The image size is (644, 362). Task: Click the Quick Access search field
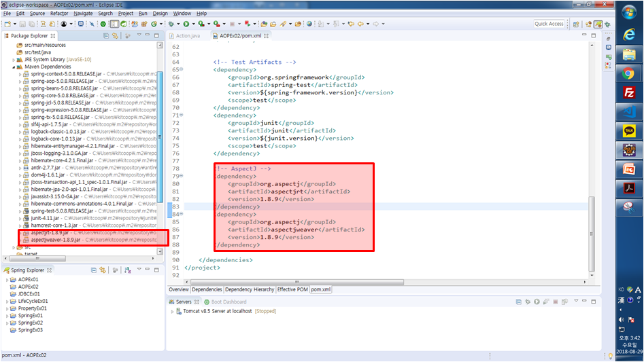click(549, 24)
